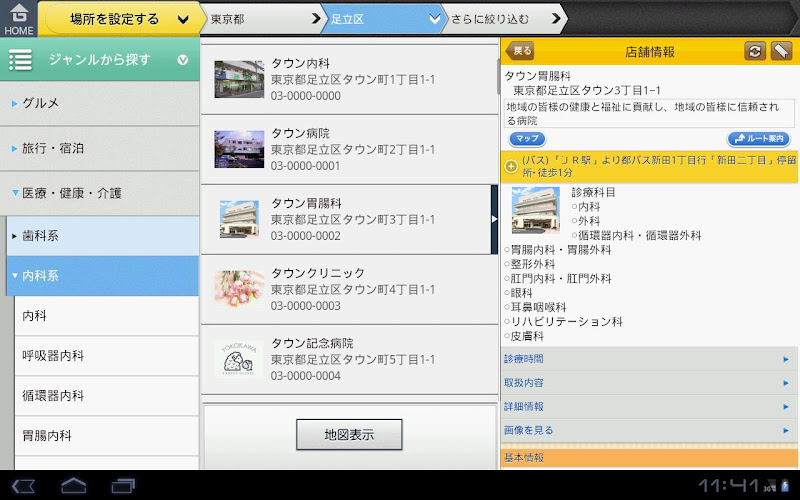Open the タウン内科 listing thumbnail

tap(239, 79)
